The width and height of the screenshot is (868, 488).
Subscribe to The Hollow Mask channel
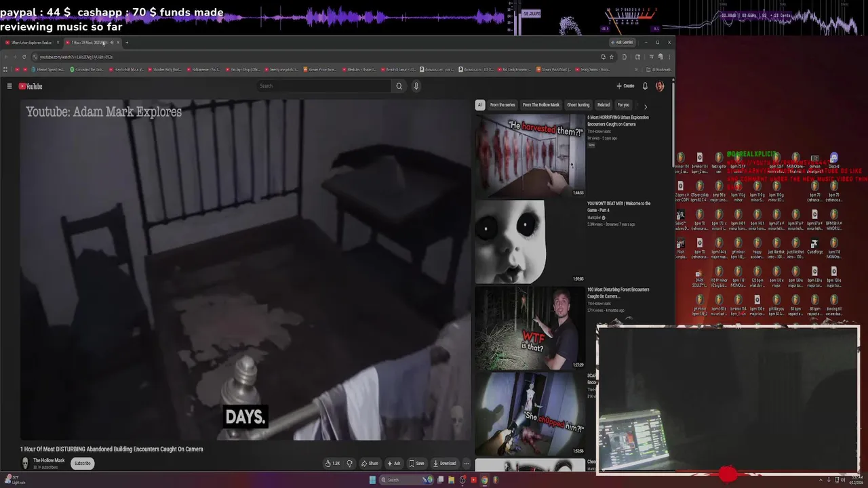(x=82, y=464)
